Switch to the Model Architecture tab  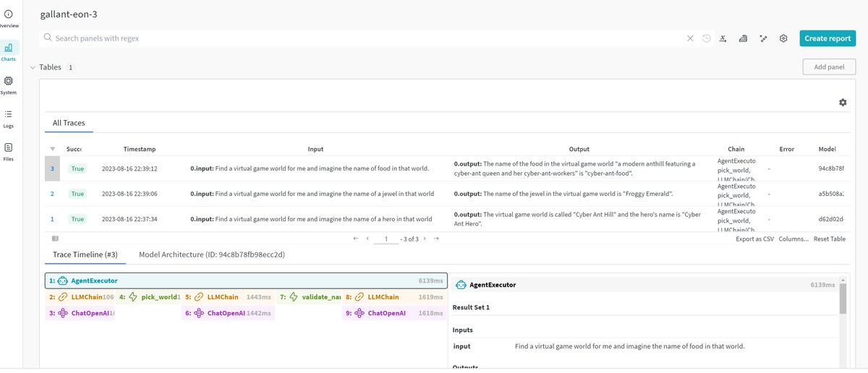(212, 254)
